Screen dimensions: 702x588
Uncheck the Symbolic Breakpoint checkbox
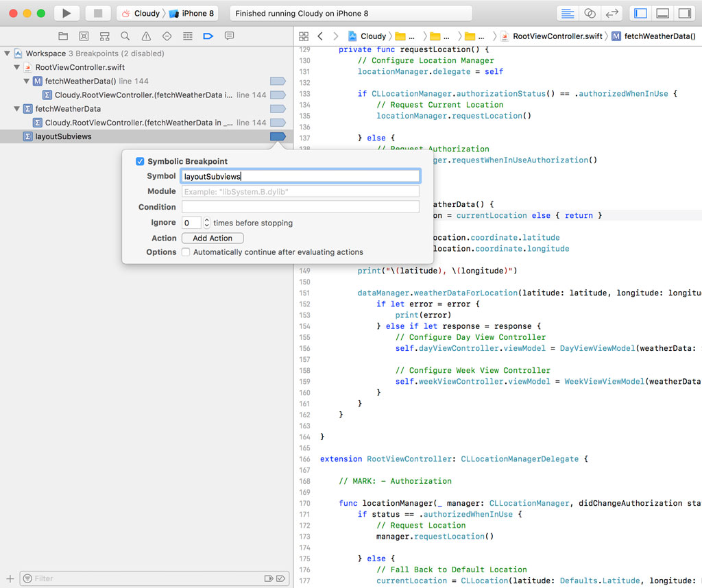click(x=140, y=161)
